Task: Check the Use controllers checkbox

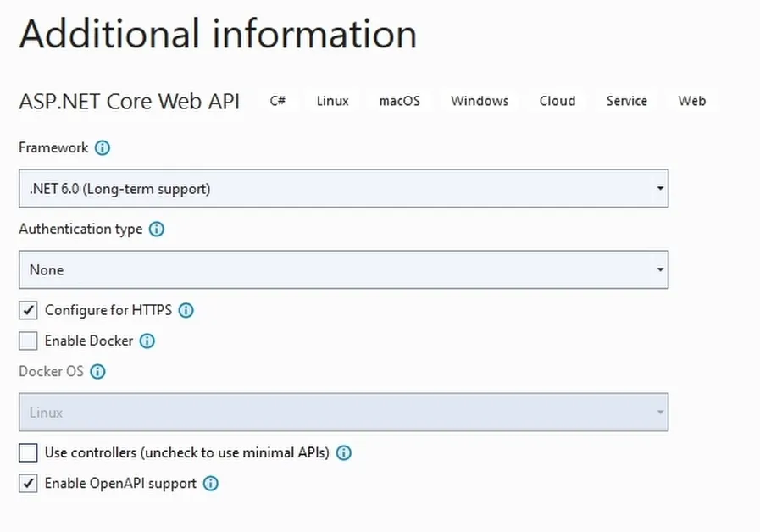Action: pyautogui.click(x=28, y=453)
